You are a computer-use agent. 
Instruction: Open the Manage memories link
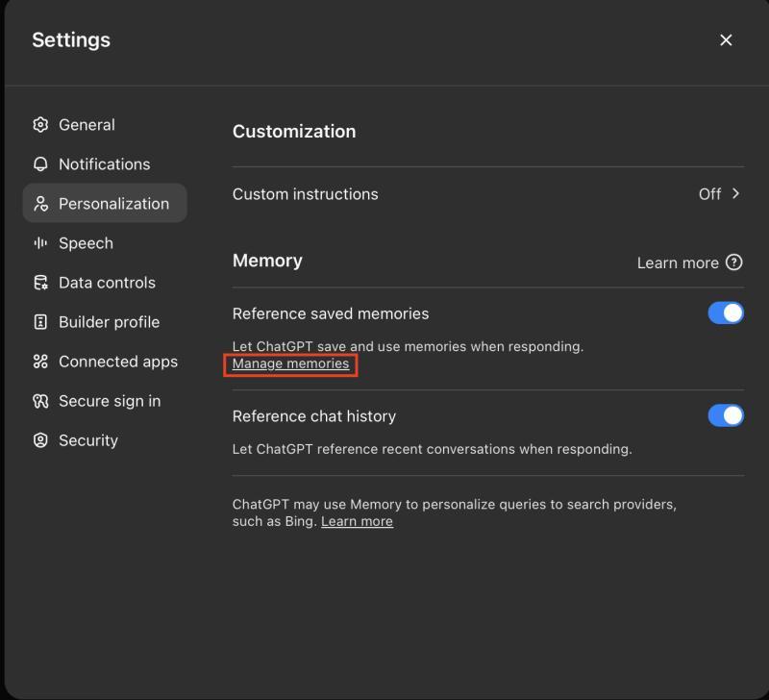[290, 364]
